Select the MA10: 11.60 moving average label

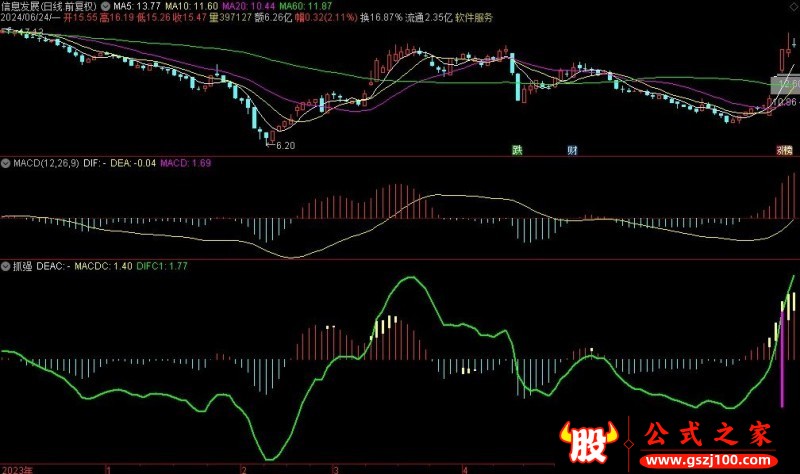[191, 7]
